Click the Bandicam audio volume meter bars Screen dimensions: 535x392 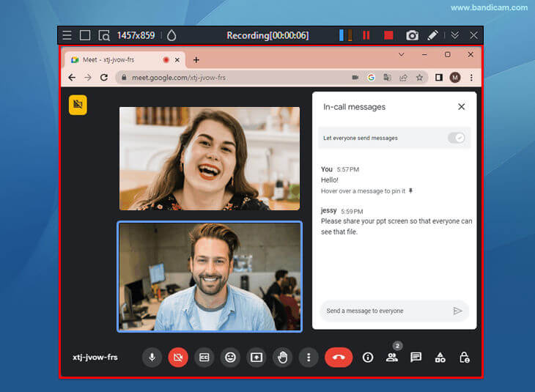pos(346,35)
